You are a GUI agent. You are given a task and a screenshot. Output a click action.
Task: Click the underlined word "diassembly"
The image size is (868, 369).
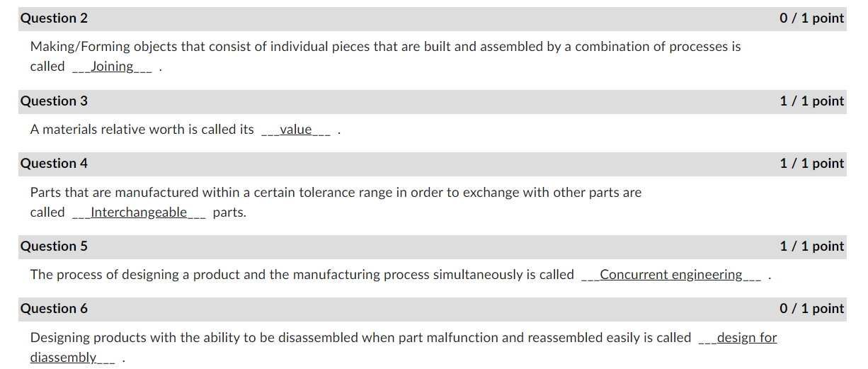63,358
